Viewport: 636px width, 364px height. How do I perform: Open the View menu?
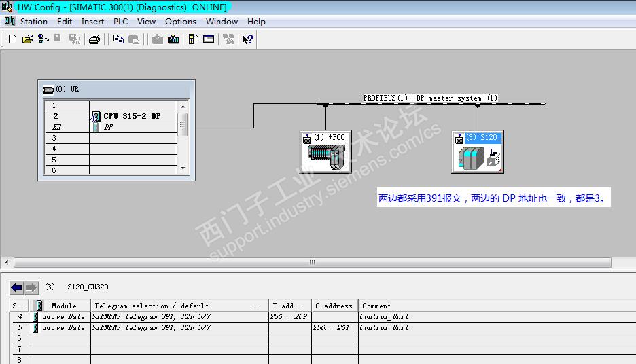[146, 22]
